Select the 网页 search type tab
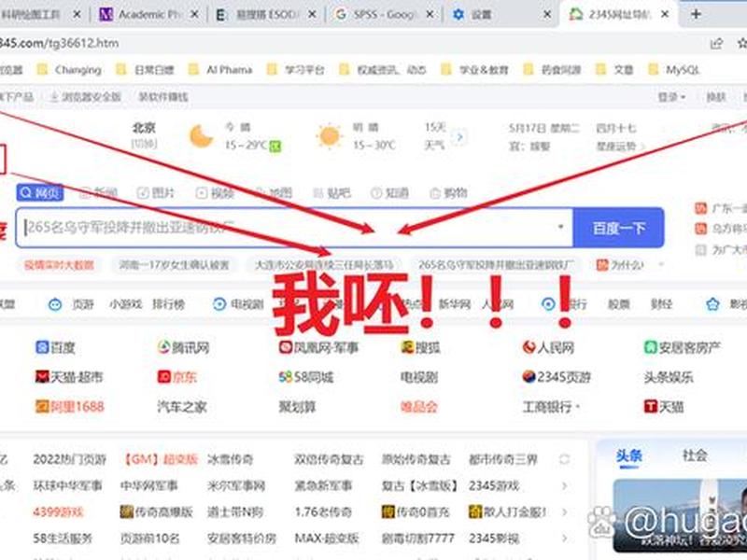 point(40,192)
